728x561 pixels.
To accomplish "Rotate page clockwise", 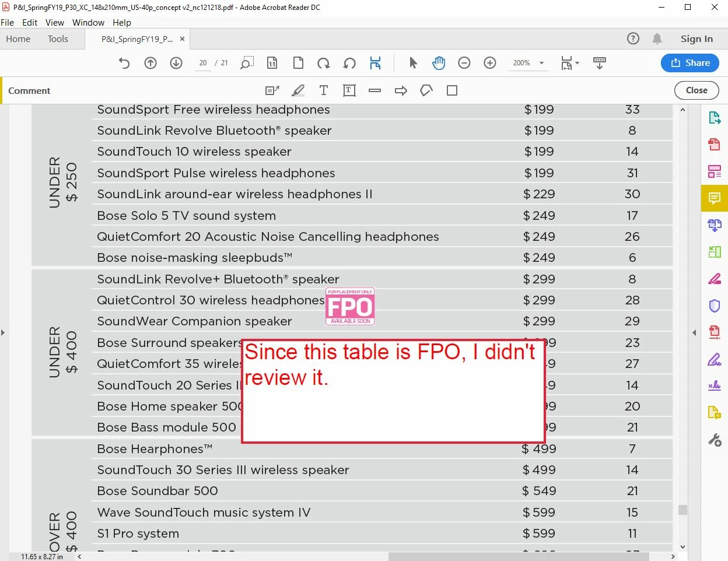I will [324, 63].
